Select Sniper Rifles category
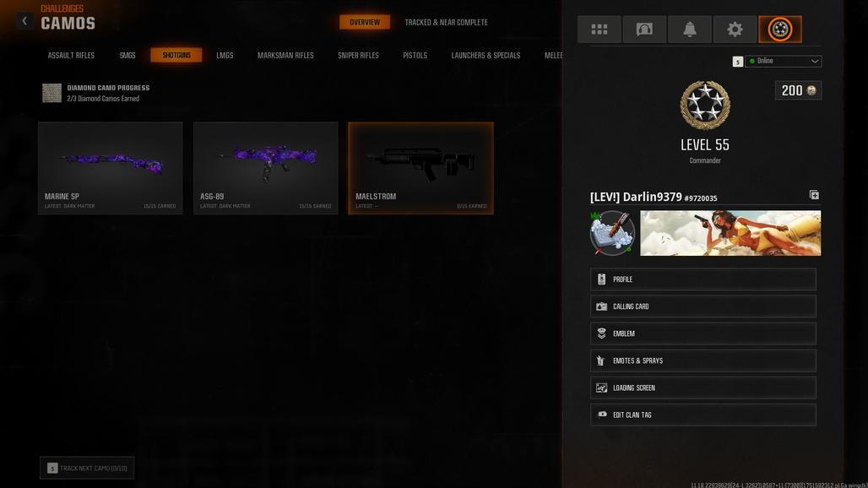 click(358, 56)
